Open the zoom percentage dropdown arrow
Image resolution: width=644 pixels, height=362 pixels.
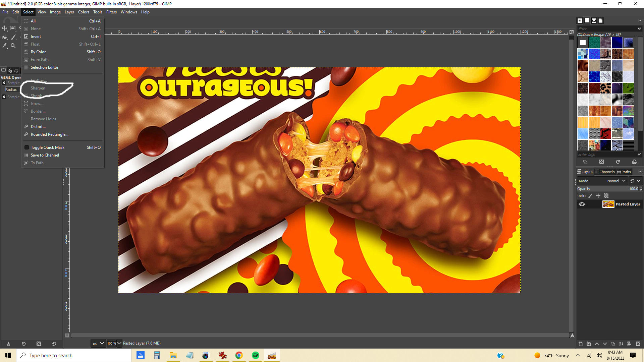point(119,343)
